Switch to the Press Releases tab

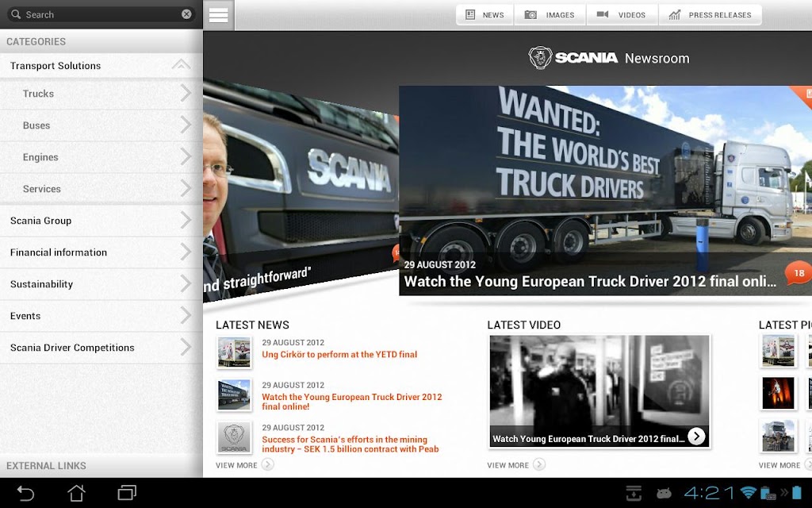point(710,15)
